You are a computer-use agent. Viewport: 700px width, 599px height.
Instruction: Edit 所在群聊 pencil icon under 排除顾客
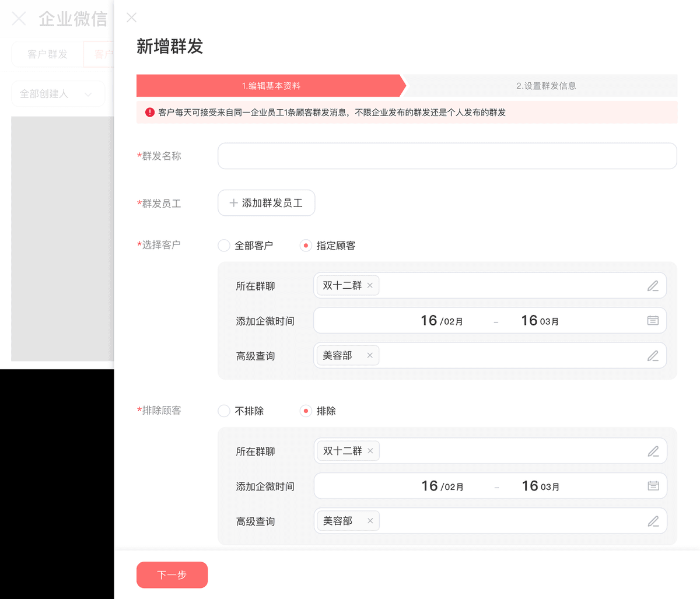653,451
